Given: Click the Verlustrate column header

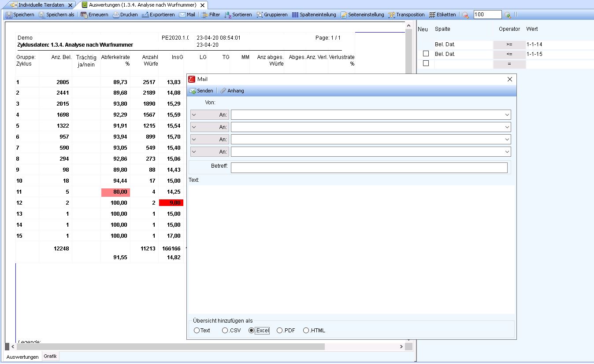Looking at the screenshot, I should pos(342,60).
